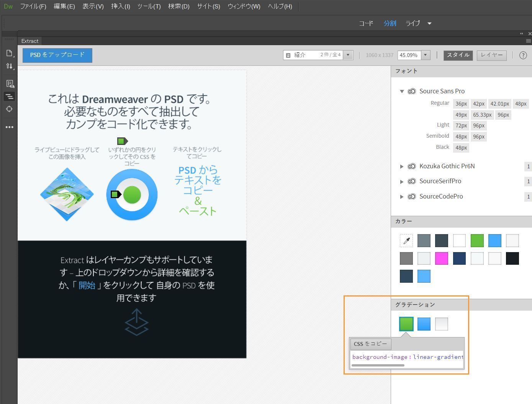Select the light gray gradient swatch
The width and height of the screenshot is (532, 404).
(x=442, y=324)
